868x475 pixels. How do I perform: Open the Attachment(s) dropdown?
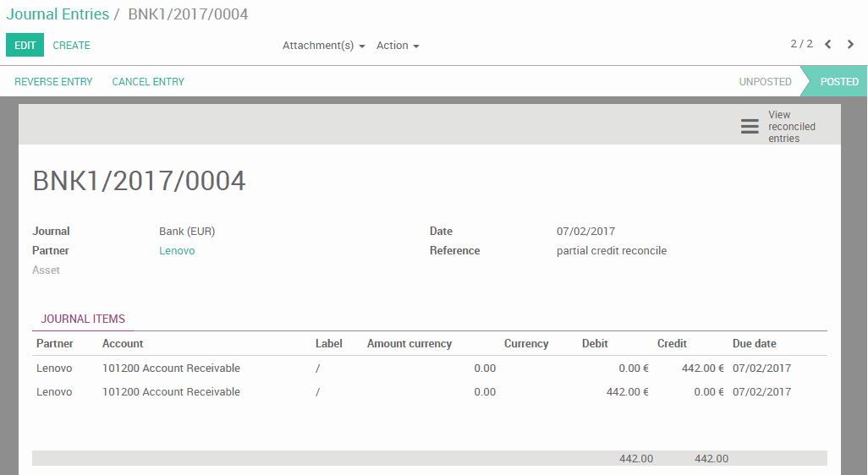pyautogui.click(x=323, y=46)
